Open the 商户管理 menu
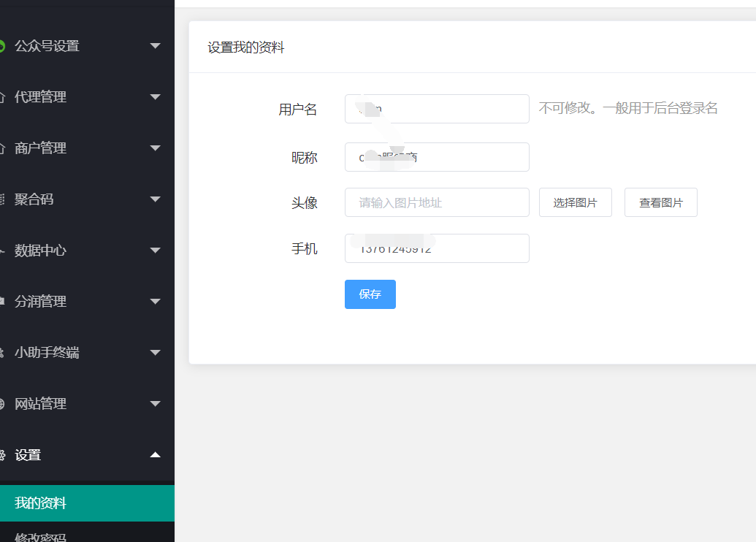Viewport: 756px width, 542px height. pos(87,148)
